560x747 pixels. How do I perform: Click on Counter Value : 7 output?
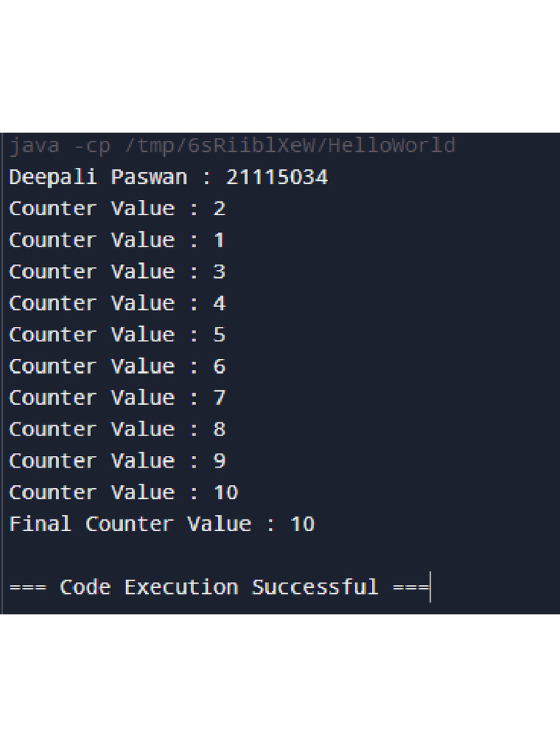click(x=117, y=398)
